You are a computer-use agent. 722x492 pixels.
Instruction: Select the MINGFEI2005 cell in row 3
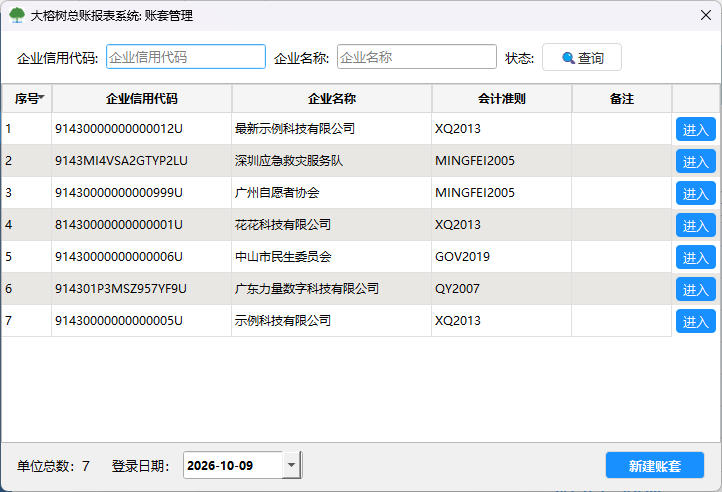pos(501,193)
